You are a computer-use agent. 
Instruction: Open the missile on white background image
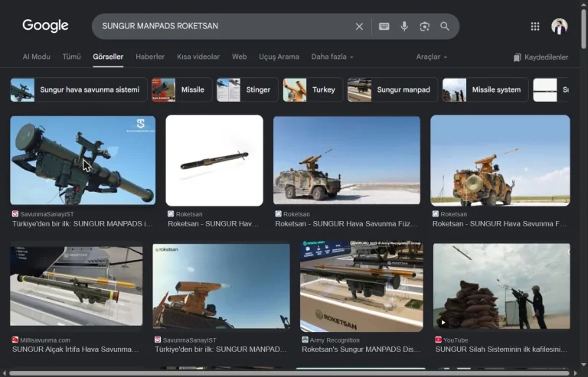tap(214, 161)
